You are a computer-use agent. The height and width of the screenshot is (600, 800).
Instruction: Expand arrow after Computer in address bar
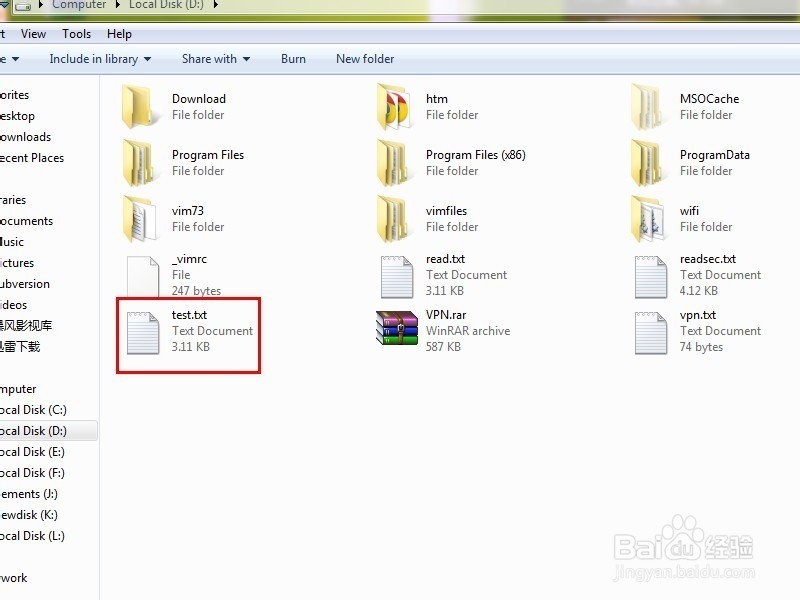tap(117, 5)
